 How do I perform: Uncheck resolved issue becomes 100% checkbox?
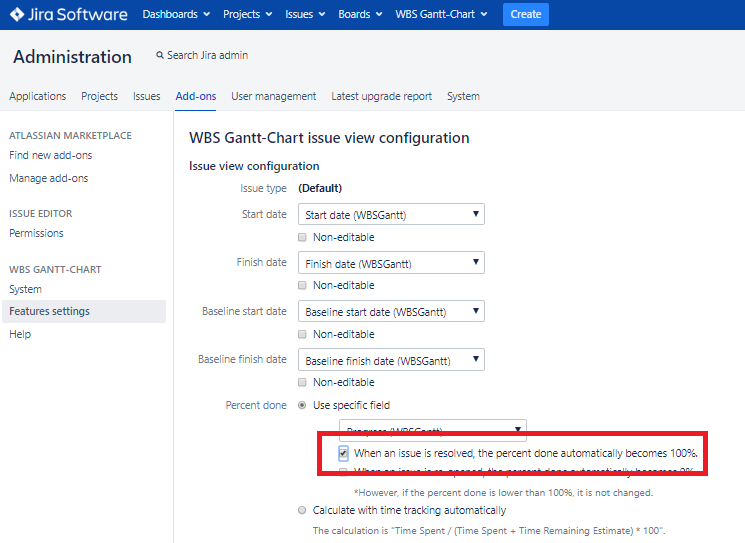click(344, 453)
